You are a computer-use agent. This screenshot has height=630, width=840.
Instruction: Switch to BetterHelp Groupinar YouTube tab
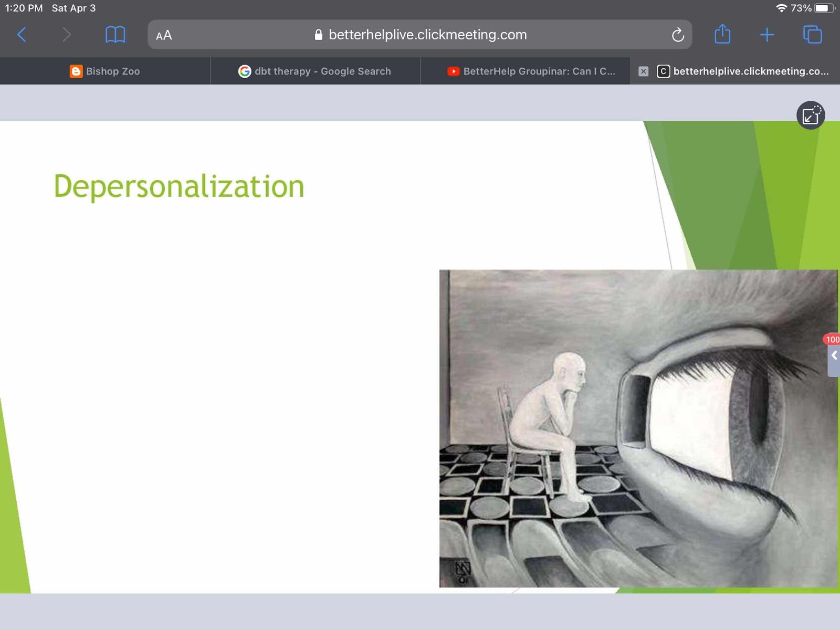(525, 71)
